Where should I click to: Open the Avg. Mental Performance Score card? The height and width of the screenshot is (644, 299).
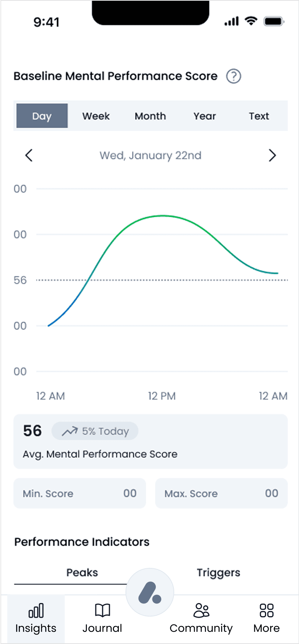tap(150, 442)
